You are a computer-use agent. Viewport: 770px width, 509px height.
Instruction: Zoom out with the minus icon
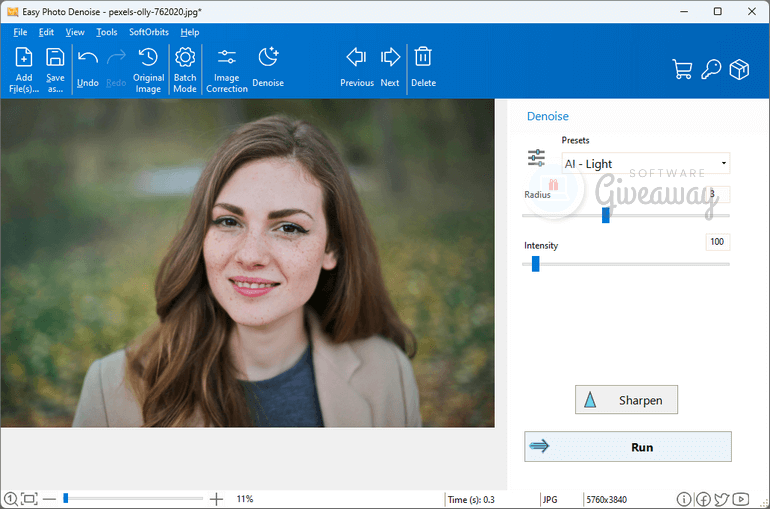coord(50,499)
